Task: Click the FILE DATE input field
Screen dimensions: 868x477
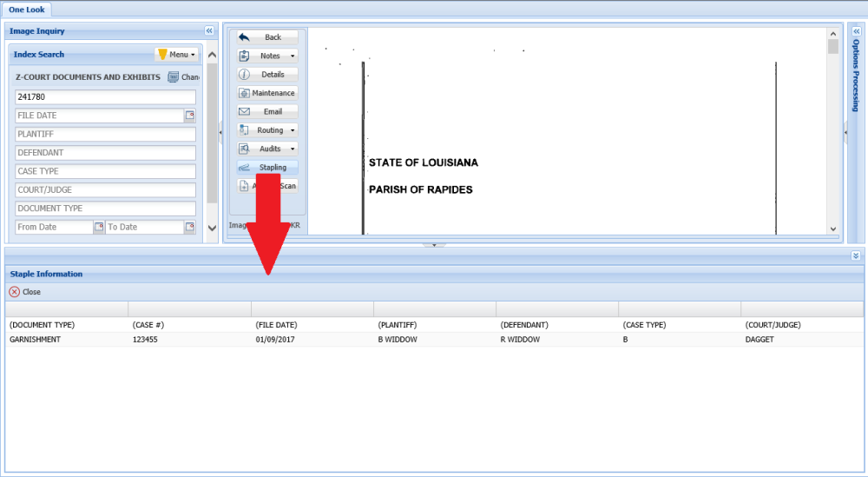Action: [x=100, y=116]
